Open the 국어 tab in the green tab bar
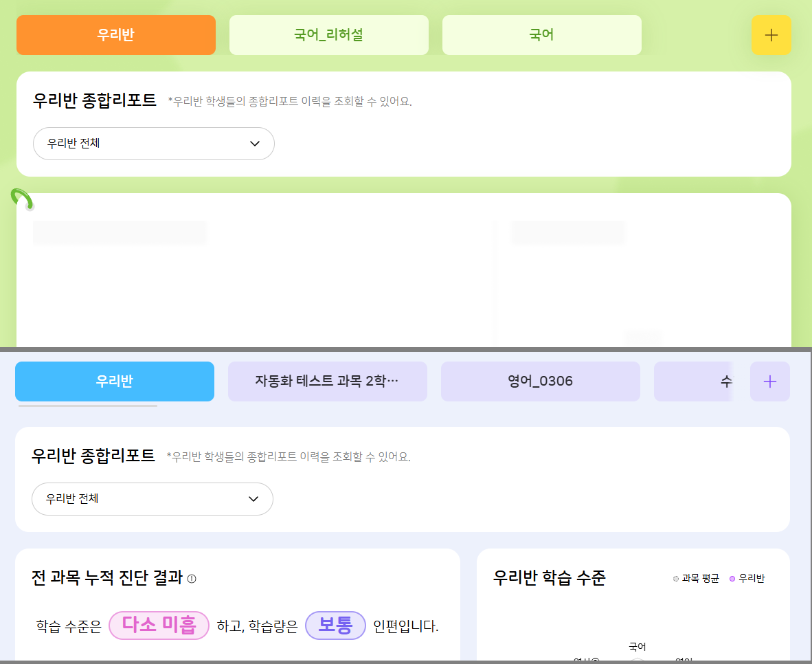812x664 pixels. coord(541,35)
